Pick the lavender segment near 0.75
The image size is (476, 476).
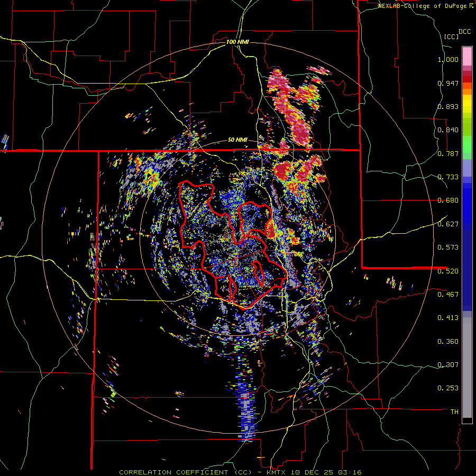(x=467, y=168)
